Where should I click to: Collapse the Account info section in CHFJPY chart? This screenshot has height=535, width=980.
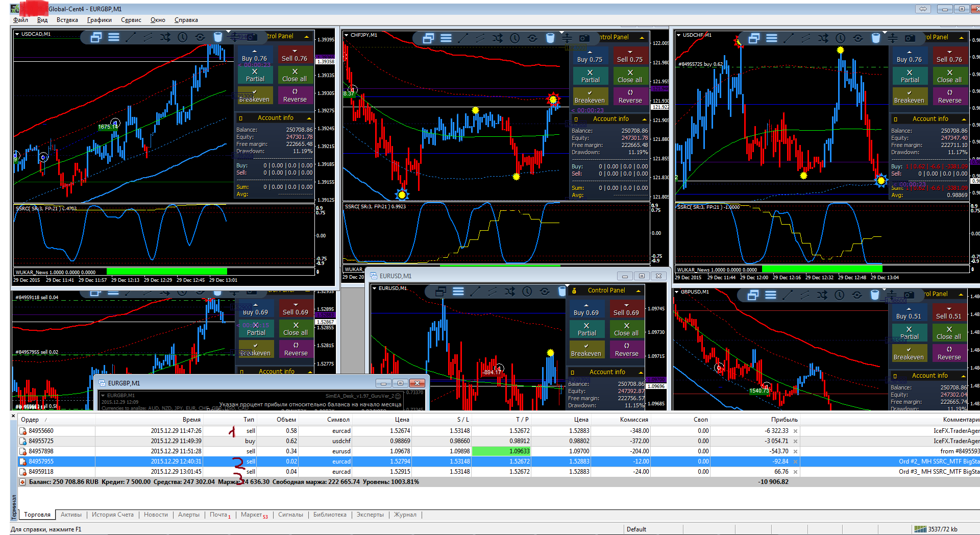point(644,119)
